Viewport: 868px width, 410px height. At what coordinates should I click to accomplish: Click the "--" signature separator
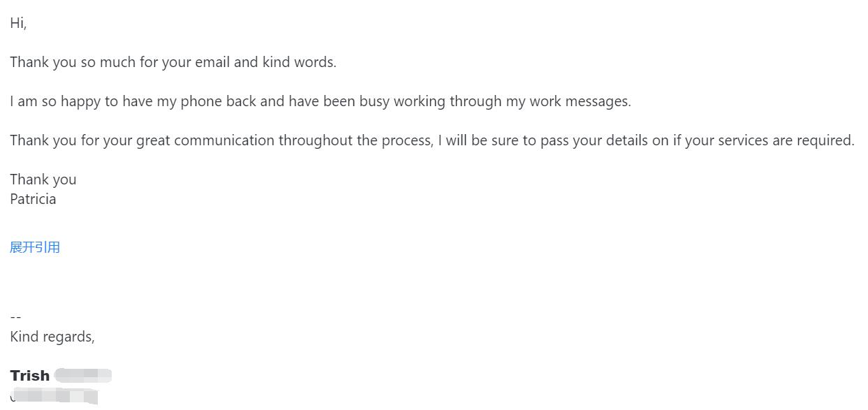coord(15,317)
